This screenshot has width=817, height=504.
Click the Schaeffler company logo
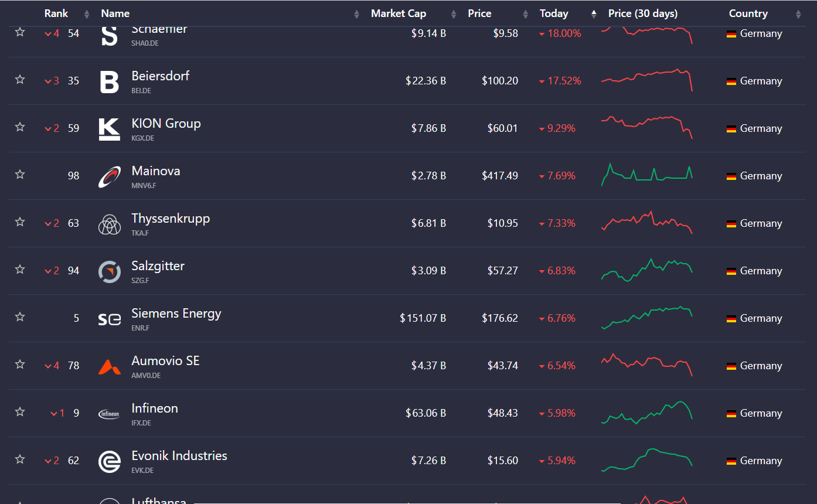click(x=110, y=35)
